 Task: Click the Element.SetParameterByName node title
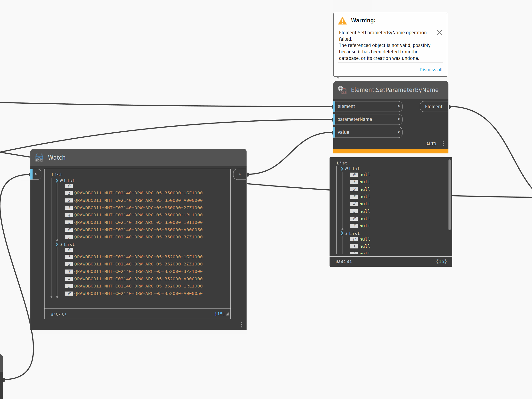pyautogui.click(x=394, y=90)
